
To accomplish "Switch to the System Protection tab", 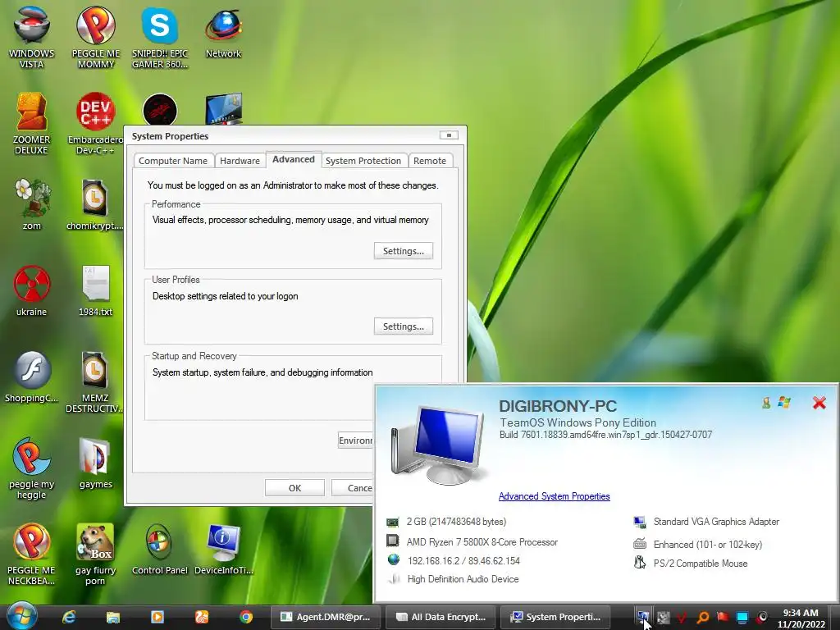I will 363,161.
